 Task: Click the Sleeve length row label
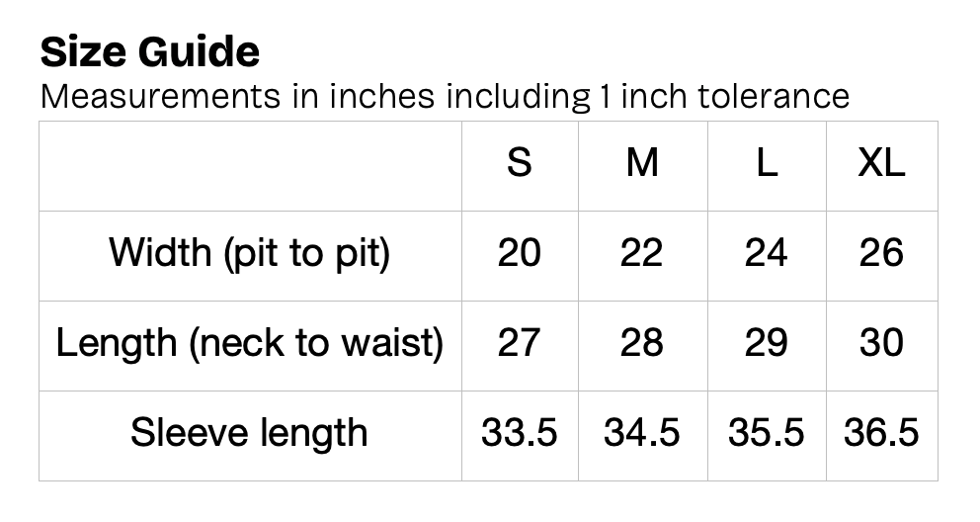coord(250,433)
